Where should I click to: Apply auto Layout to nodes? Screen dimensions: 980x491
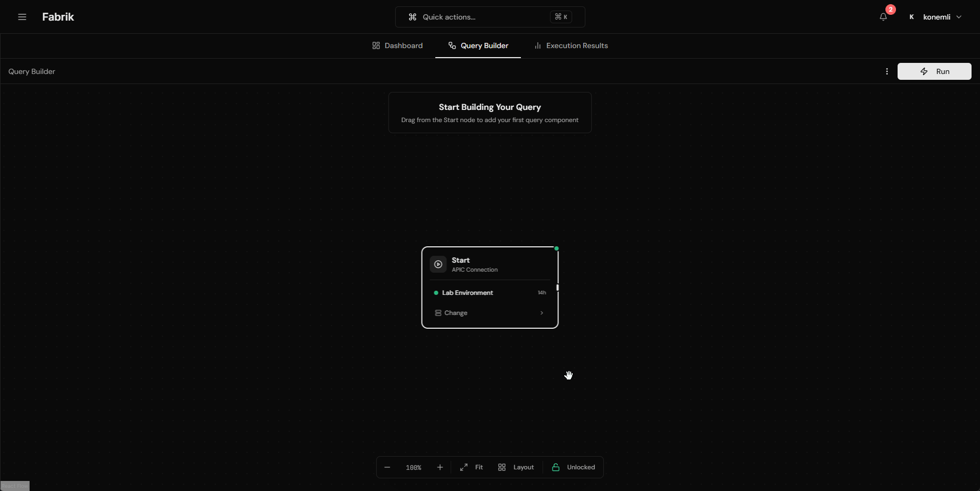pos(516,467)
